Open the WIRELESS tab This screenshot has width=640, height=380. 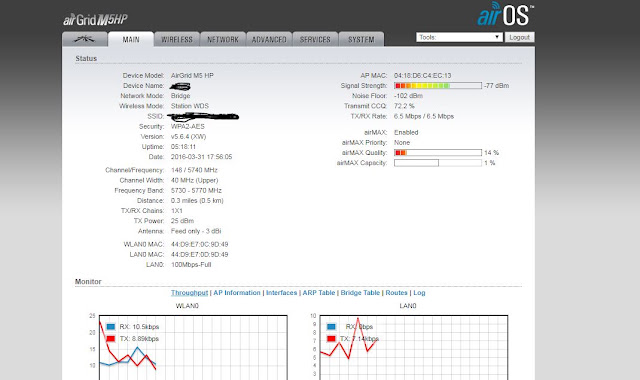coord(177,39)
